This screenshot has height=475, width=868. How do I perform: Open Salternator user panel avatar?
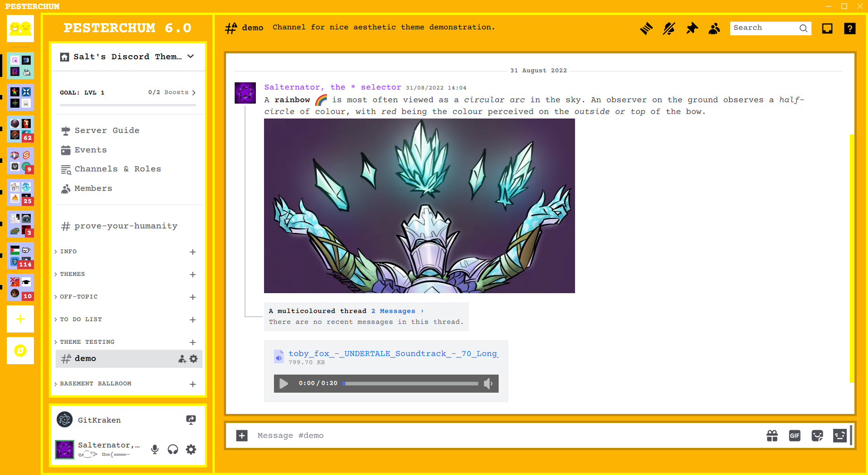[x=65, y=449]
